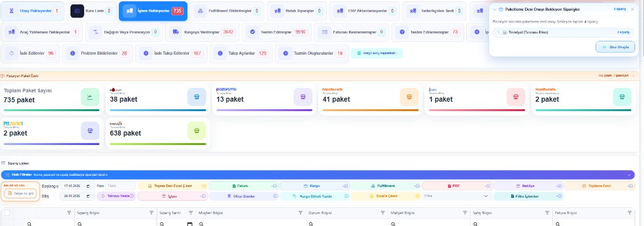Click the Kargoya Verilmişler truck icon
The width and height of the screenshot is (644, 226).
(175, 32)
